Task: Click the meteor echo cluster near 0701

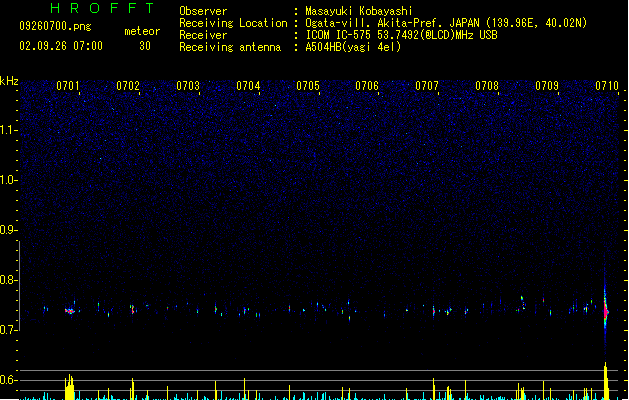Action: 70,311
